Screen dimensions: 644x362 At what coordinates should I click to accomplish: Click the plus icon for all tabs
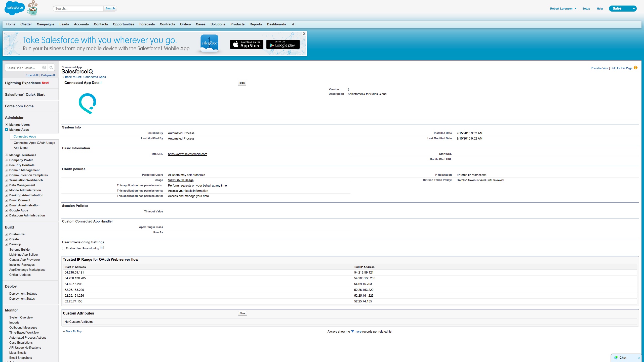293,24
